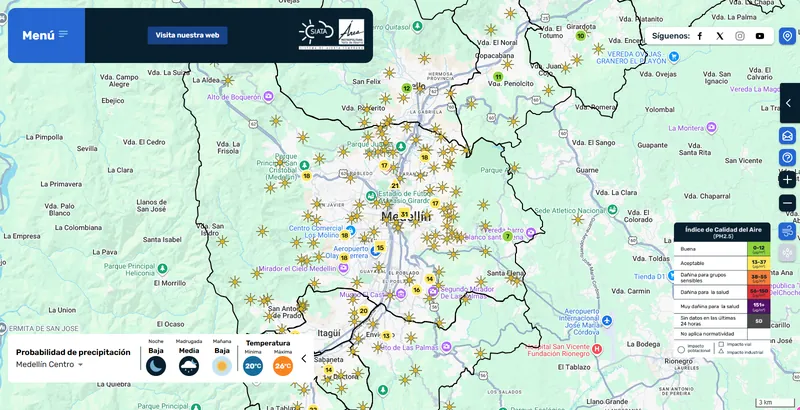The width and height of the screenshot is (800, 410).
Task: Expand the right side panel arrow
Action: coord(789,103)
